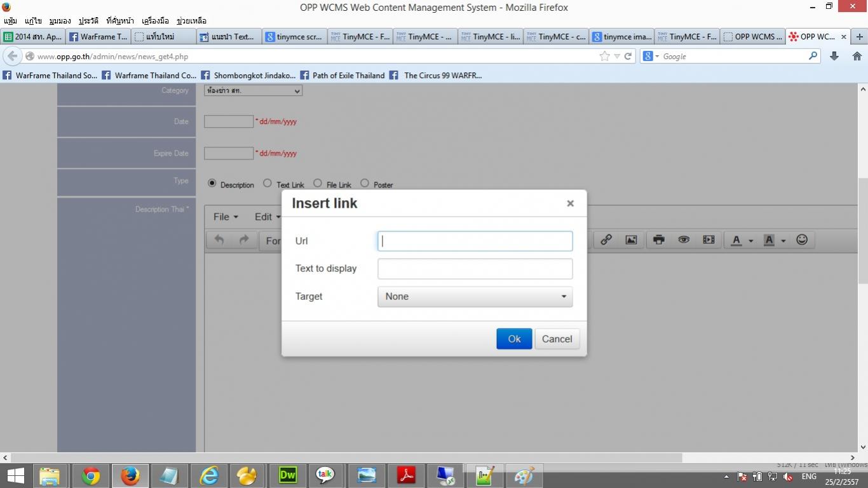Select the Description radio button
The width and height of the screenshot is (868, 488).
[x=212, y=184]
